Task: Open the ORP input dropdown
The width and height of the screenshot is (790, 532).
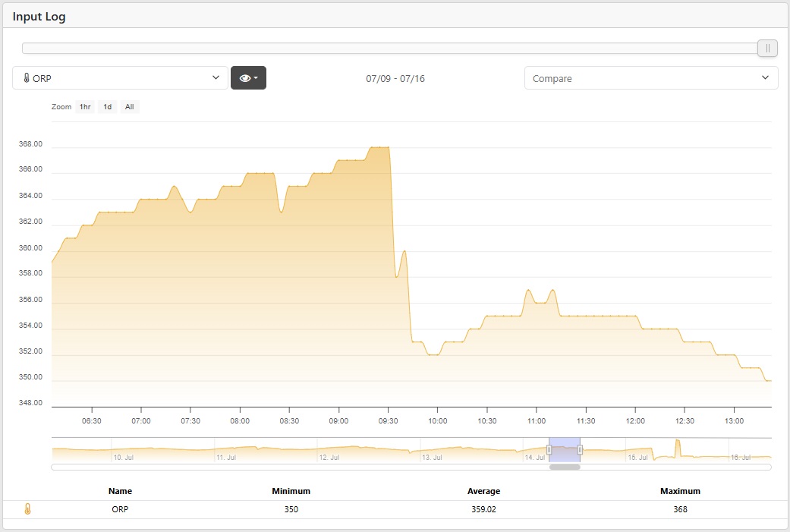Action: (120, 78)
